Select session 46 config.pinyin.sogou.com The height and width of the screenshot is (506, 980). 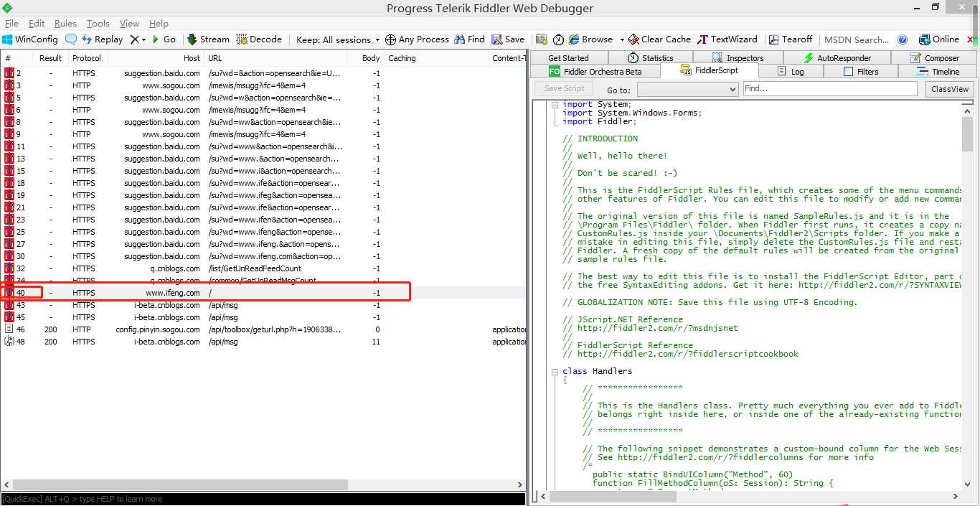click(x=263, y=329)
